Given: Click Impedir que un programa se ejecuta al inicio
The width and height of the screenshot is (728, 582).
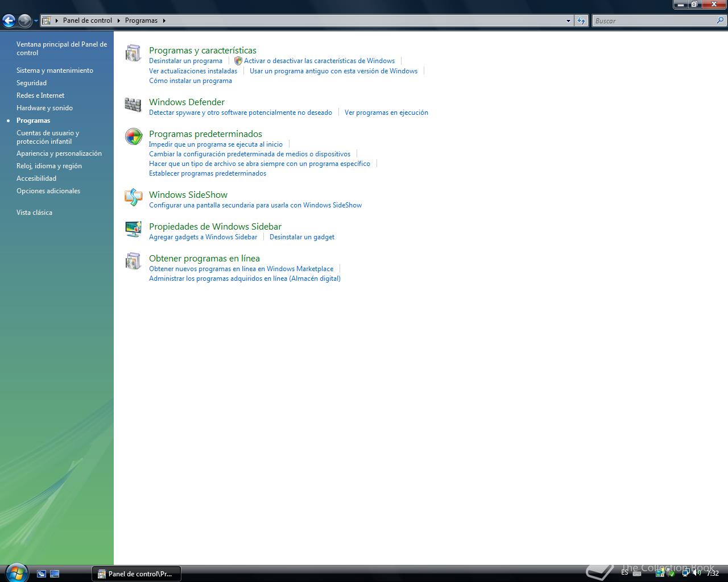Looking at the screenshot, I should [x=216, y=144].
